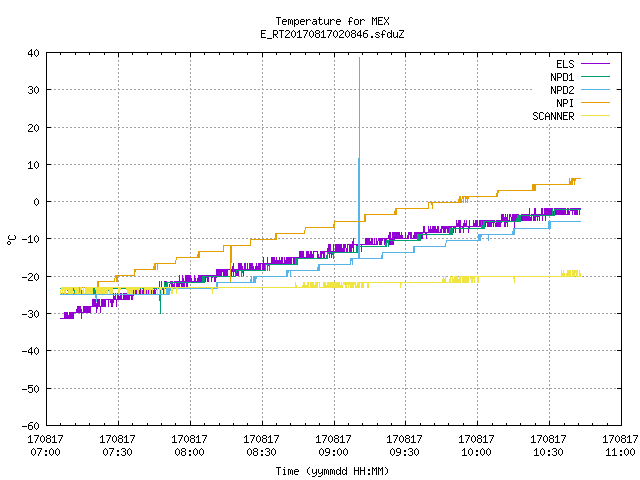
Task: Click the orange NPI vertical drop near 08:17
Action: pyautogui.click(x=231, y=265)
